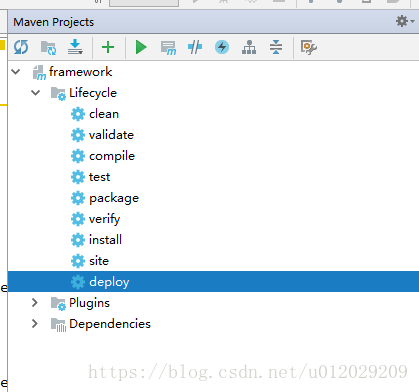
Task: Click gear icon beside clean
Action: (x=78, y=114)
